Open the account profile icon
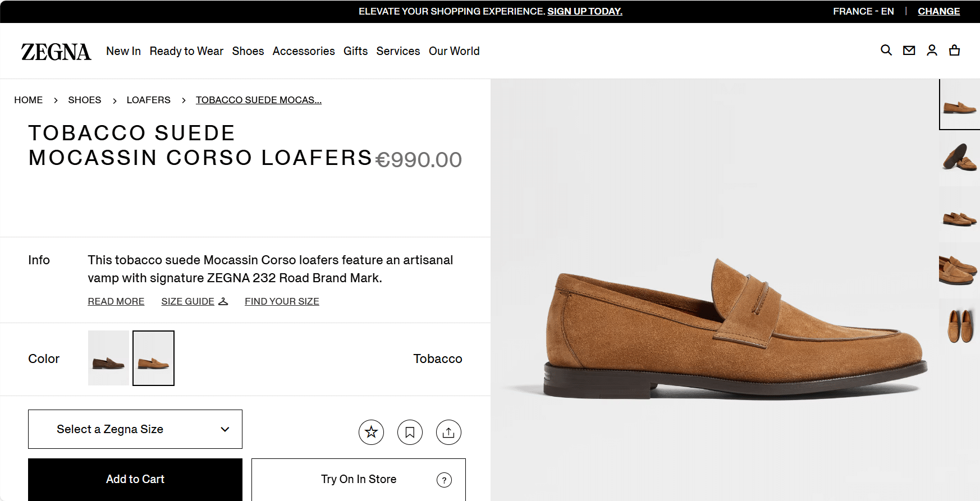 (x=932, y=50)
